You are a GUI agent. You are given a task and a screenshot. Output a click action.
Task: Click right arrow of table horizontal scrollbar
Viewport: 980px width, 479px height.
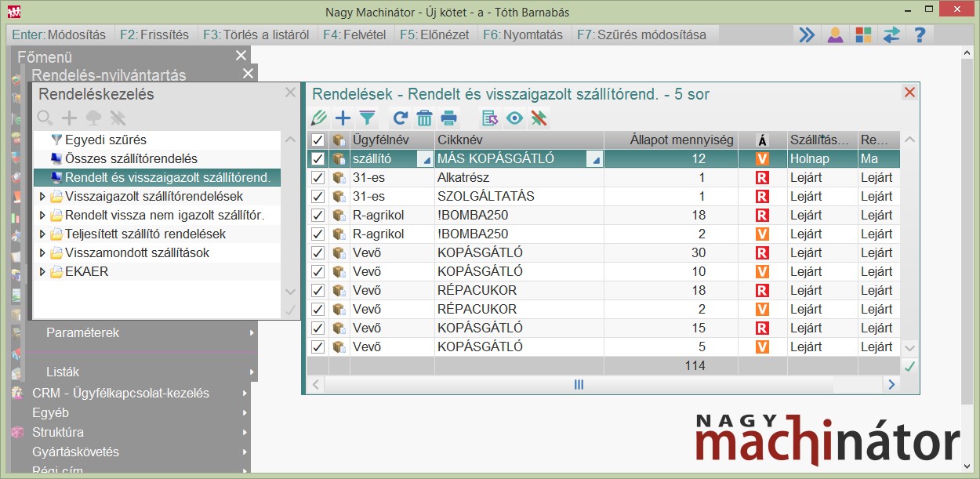click(x=891, y=385)
